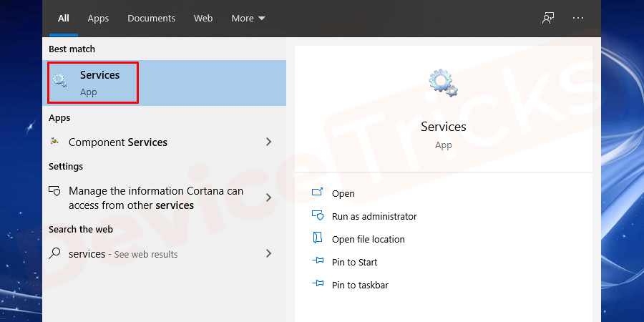The width and height of the screenshot is (644, 322).
Task: Switch to the Web tab
Action: click(x=203, y=19)
